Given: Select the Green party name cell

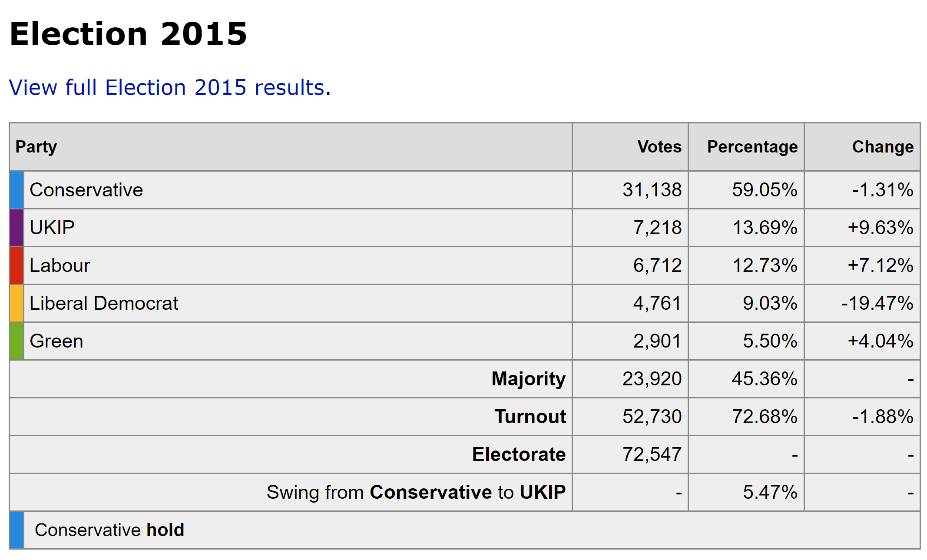Looking at the screenshot, I should point(56,341).
